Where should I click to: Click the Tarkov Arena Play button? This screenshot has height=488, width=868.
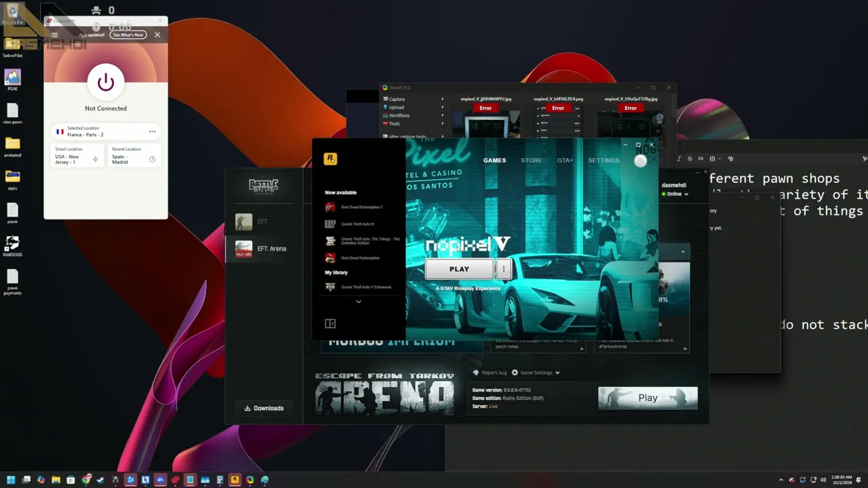click(x=648, y=398)
